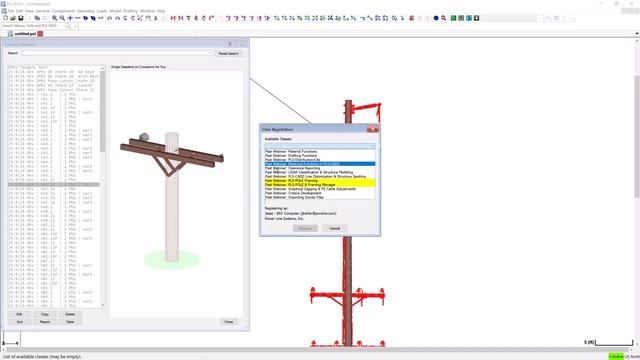640x360 pixels.
Task: Open the View menu
Action: 29,11
